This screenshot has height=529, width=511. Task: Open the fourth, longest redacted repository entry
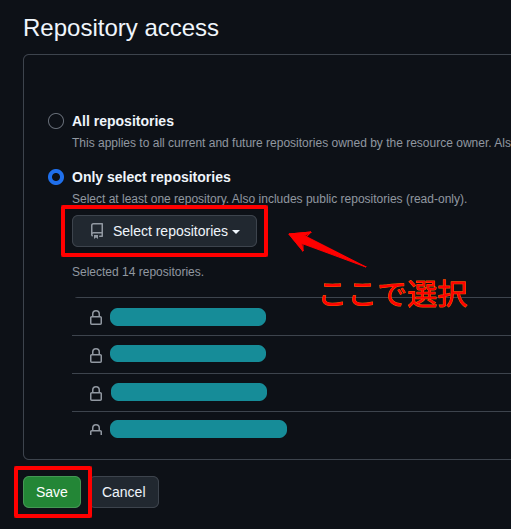[198, 429]
